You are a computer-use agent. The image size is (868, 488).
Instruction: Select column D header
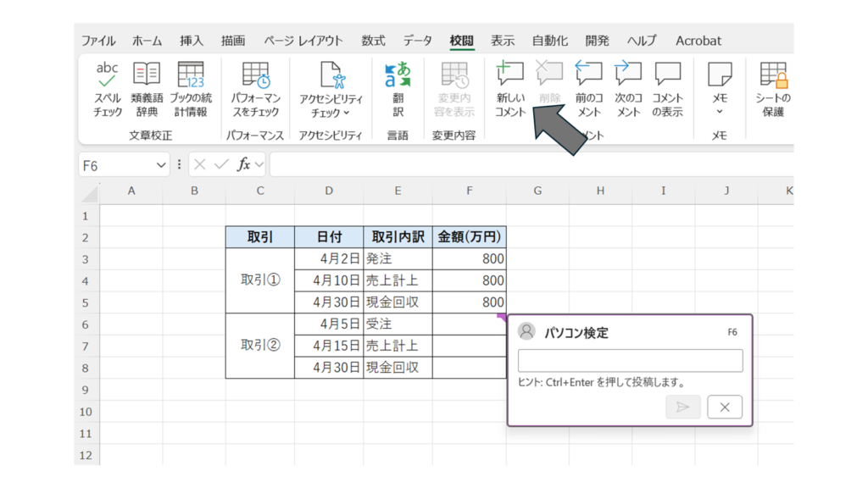pos(329,191)
